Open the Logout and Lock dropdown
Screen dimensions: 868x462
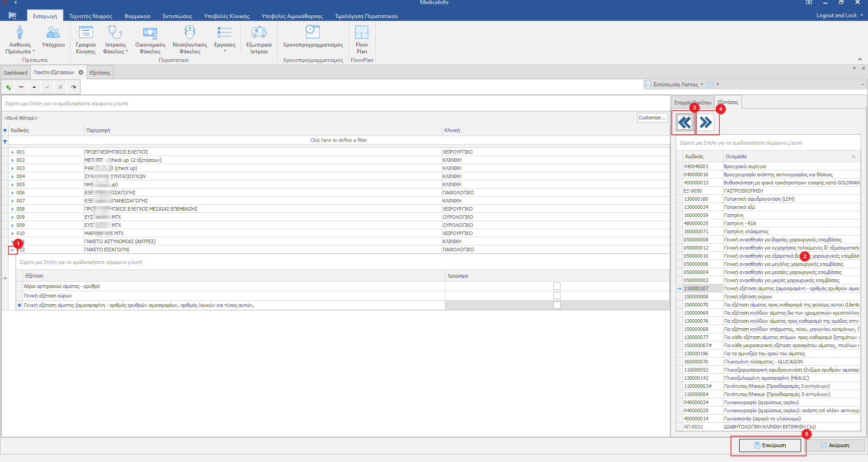pos(839,15)
